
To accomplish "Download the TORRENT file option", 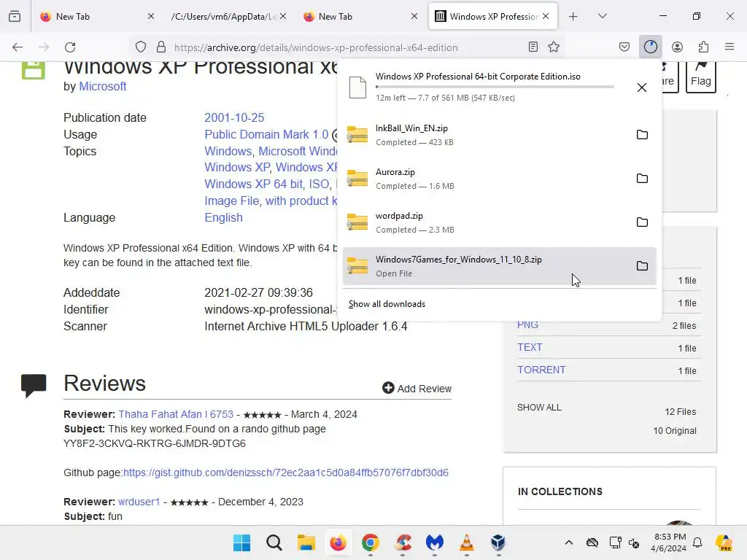I will pos(542,370).
